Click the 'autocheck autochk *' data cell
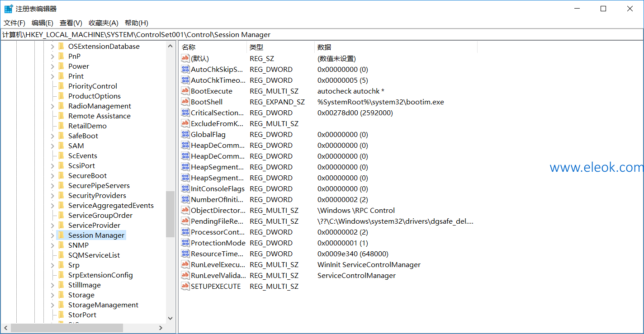Viewport: 644px width, 334px height. (351, 91)
